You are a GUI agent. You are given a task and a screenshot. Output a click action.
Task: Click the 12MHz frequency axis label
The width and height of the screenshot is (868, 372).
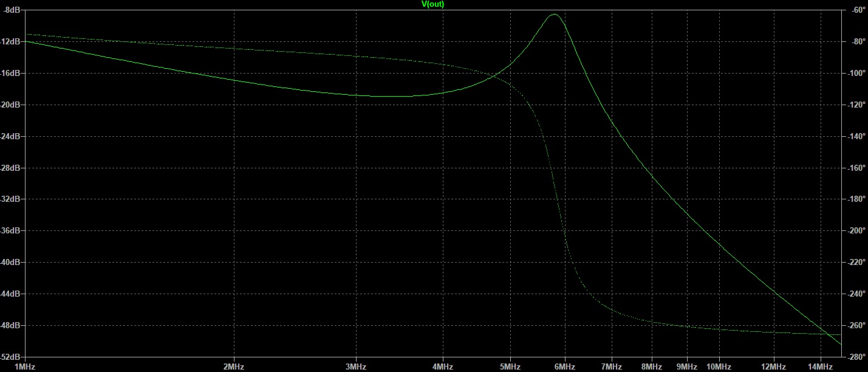click(x=774, y=367)
